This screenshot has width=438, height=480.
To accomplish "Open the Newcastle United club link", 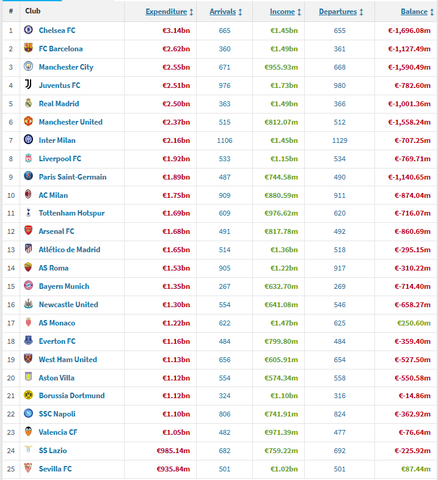I will tap(69, 304).
